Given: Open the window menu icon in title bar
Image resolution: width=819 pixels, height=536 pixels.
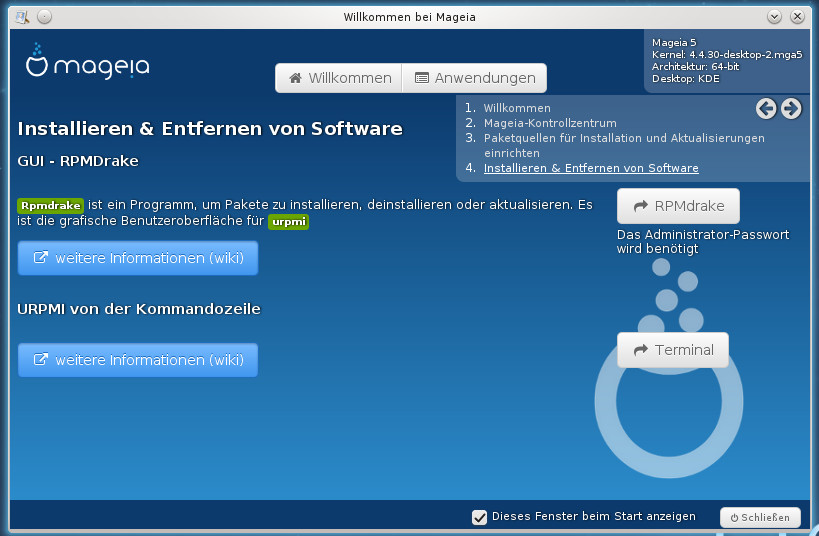Looking at the screenshot, I should tap(22, 17).
